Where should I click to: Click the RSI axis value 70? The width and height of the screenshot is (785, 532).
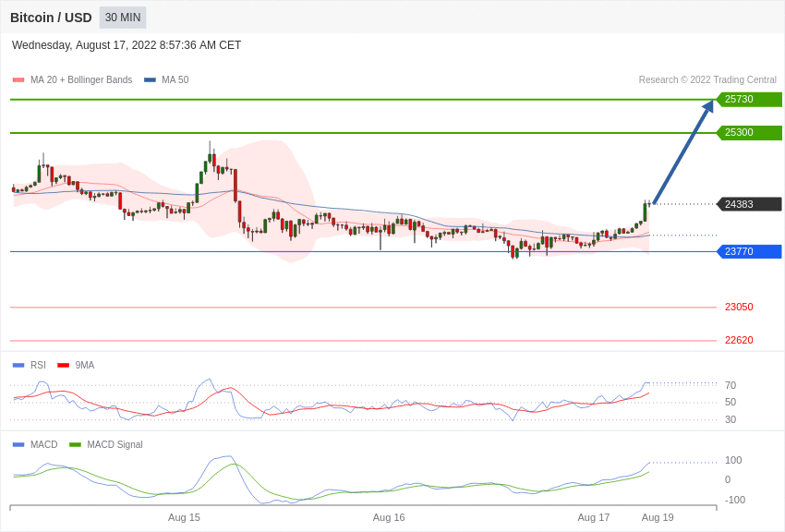click(x=731, y=385)
